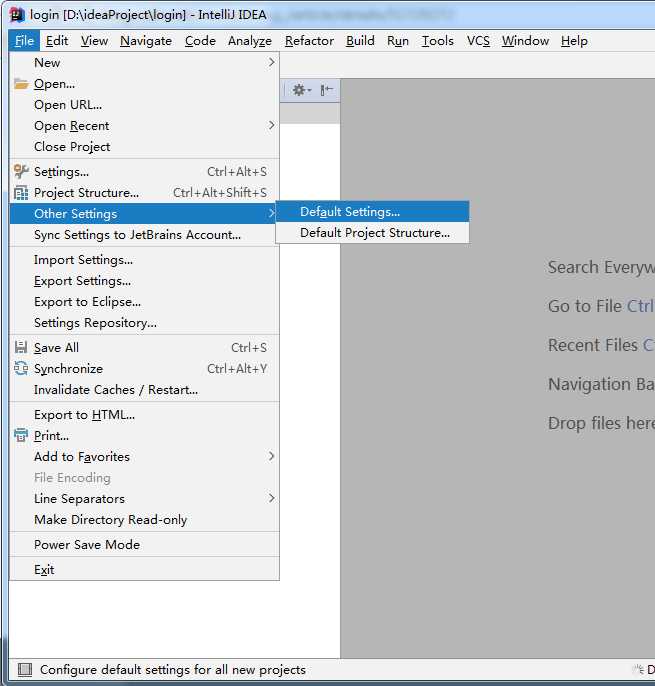This screenshot has width=655, height=686.
Task: Select Invalidate Caches / Restart...
Action: coord(144,389)
